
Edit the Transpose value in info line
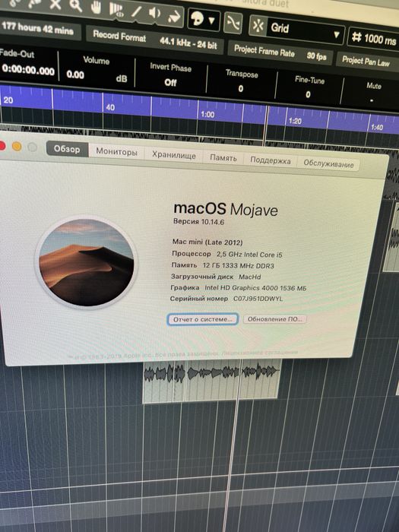tap(241, 89)
